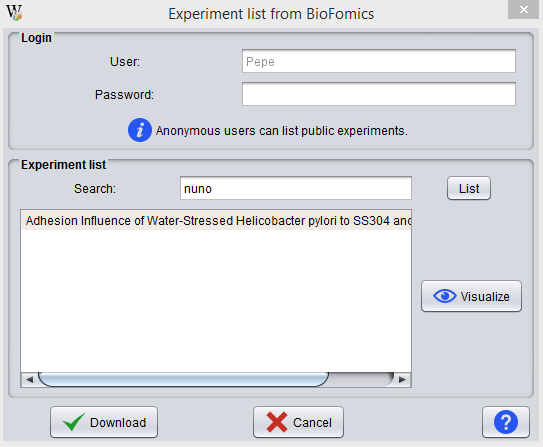Cancel the experiment list dialog
This screenshot has height=447, width=543.
click(x=298, y=422)
